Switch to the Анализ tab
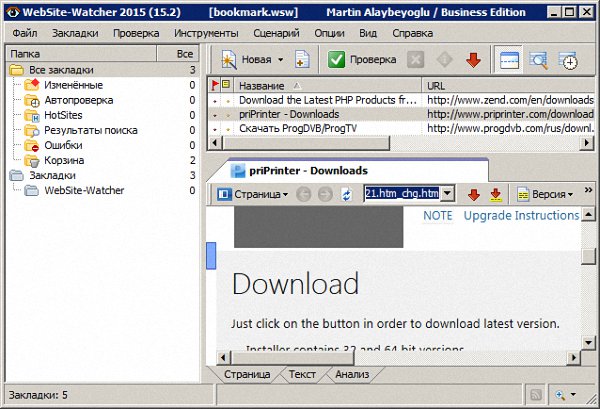The height and width of the screenshot is (409, 600). tap(351, 375)
